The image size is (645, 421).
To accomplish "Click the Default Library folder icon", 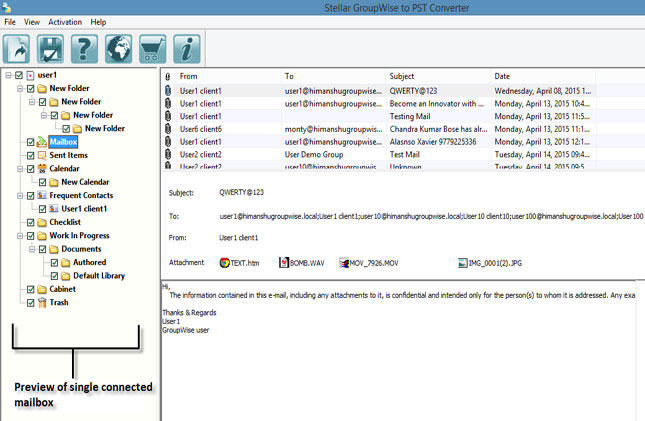I will 65,276.
